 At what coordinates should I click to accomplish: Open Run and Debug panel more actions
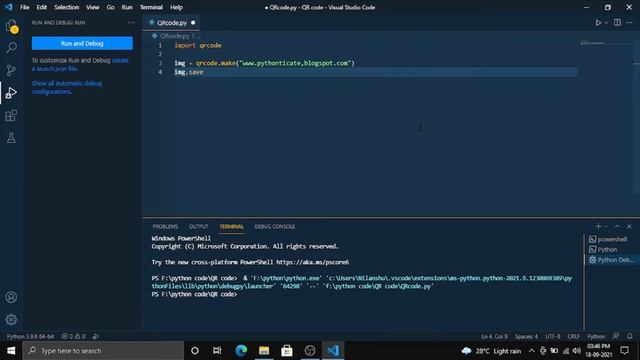coord(131,22)
